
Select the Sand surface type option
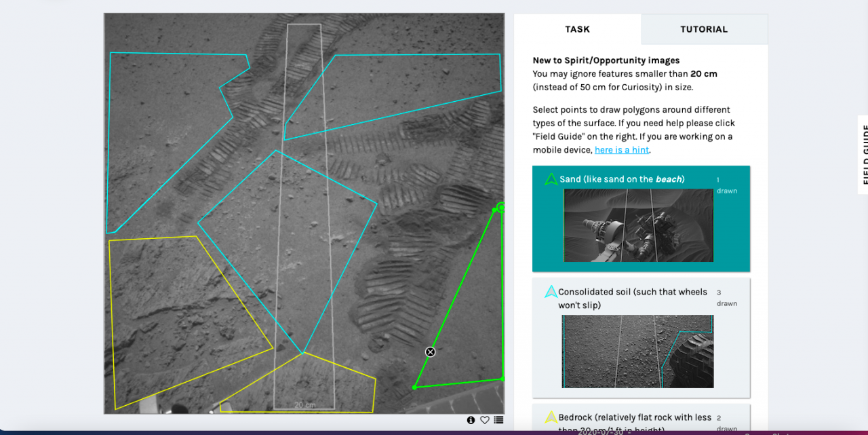tap(642, 219)
